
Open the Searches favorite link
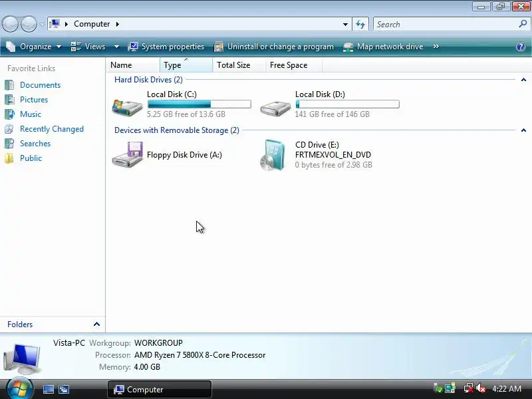tap(35, 144)
